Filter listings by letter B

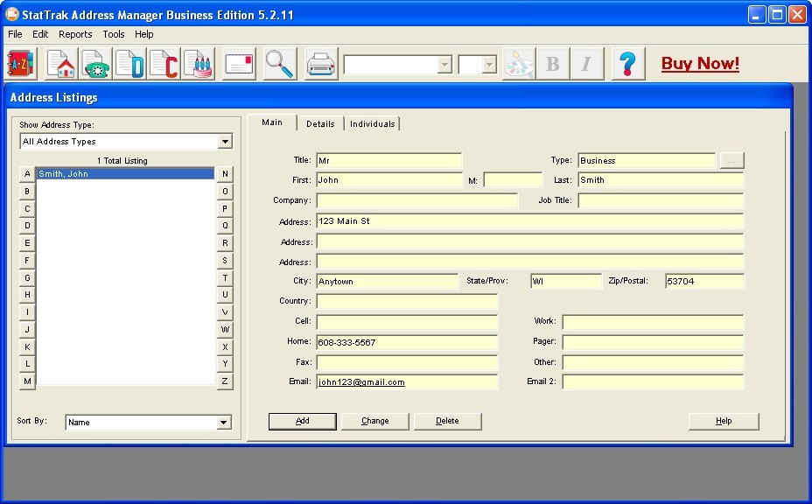click(27, 191)
